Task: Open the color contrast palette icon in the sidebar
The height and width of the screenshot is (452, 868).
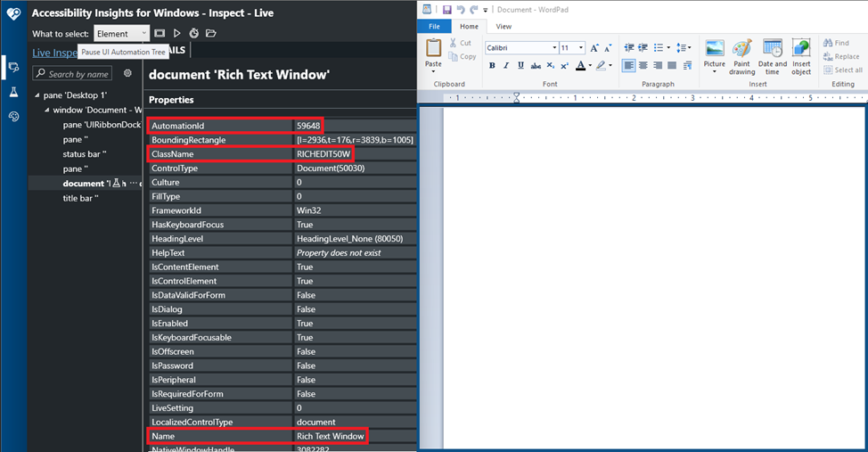Action: [13, 117]
